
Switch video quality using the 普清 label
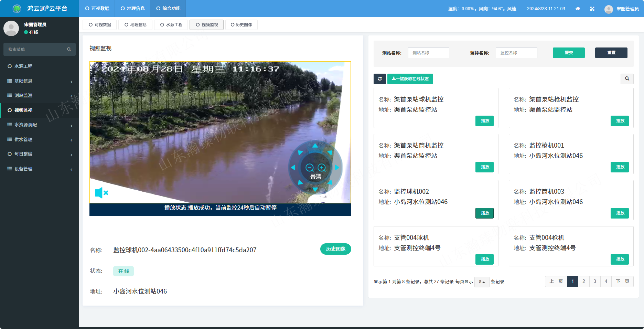click(315, 177)
